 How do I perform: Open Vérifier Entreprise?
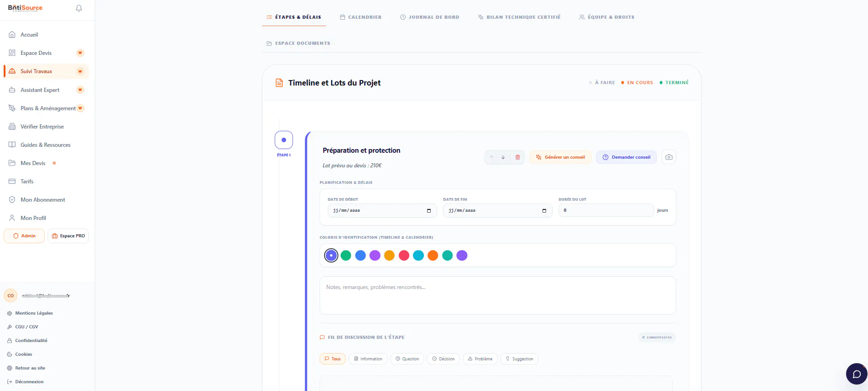pyautogui.click(x=46, y=127)
